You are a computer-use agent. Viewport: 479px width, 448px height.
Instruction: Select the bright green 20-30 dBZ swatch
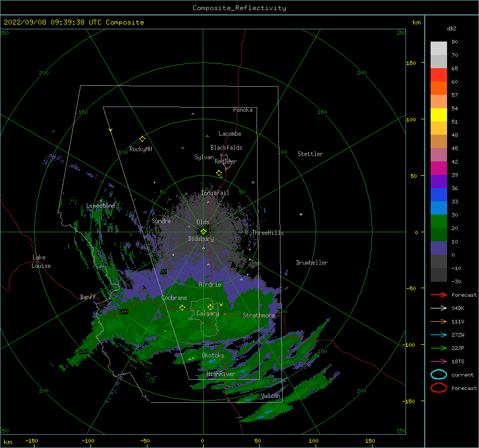(x=439, y=222)
